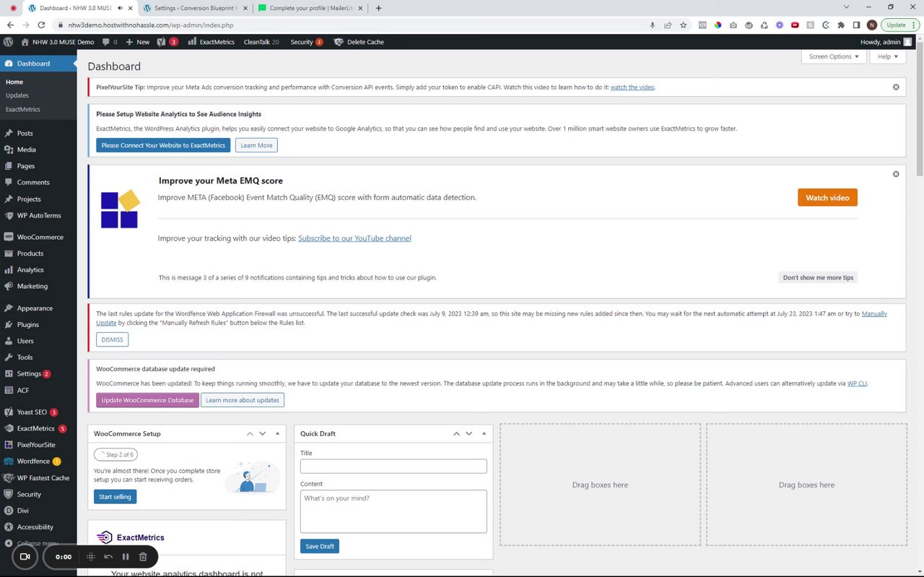Screen dimensions: 924x577
Task: Click the Start selling button
Action: point(115,497)
